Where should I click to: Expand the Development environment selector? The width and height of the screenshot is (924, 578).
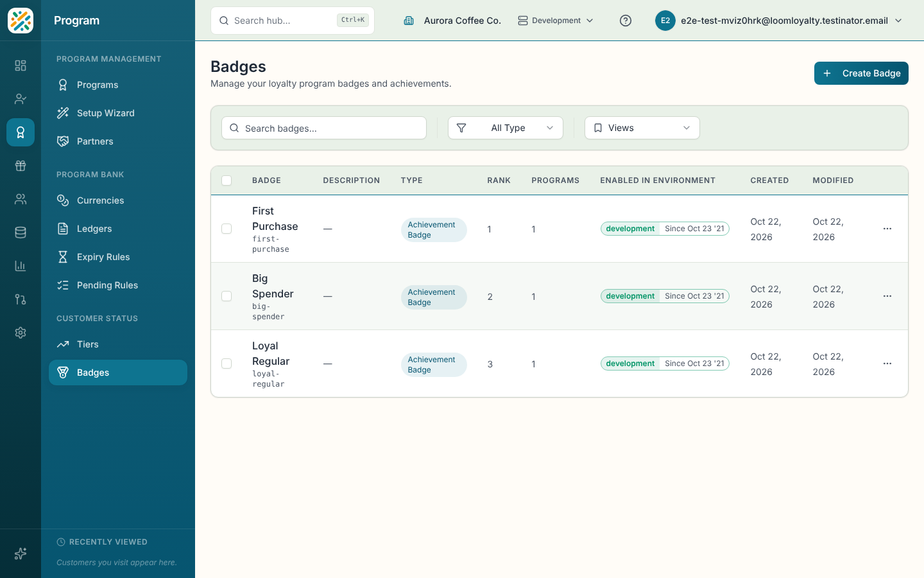556,21
